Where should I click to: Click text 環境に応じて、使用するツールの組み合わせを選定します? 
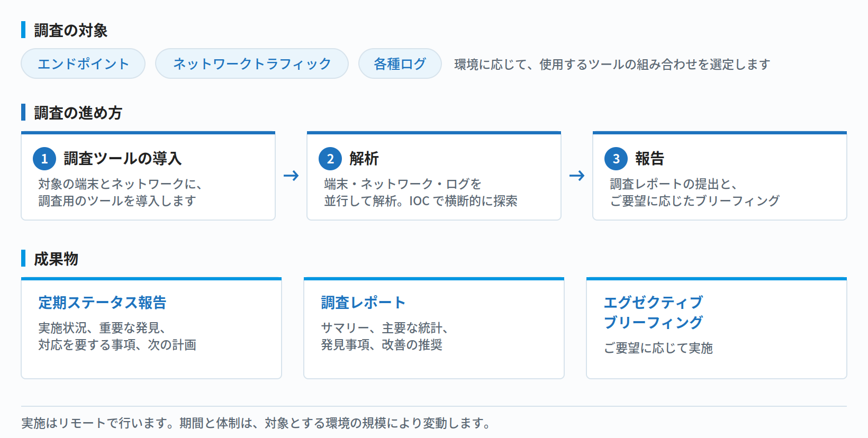(612, 65)
